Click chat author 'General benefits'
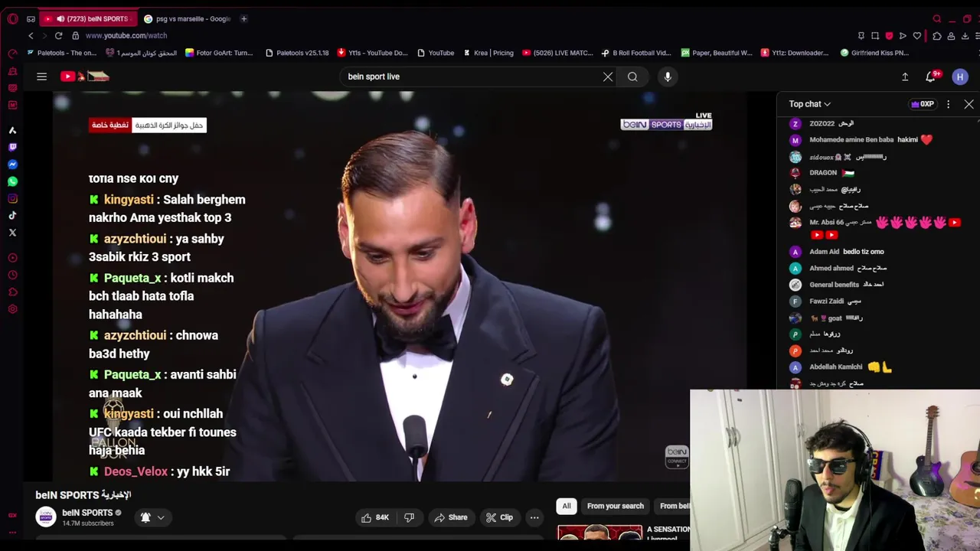The width and height of the screenshot is (980, 551). pyautogui.click(x=834, y=285)
